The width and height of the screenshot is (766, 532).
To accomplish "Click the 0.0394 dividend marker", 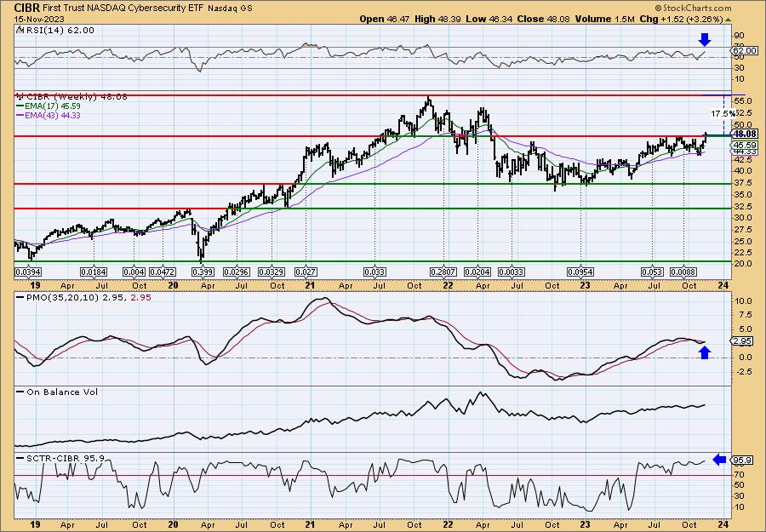I will coord(28,272).
